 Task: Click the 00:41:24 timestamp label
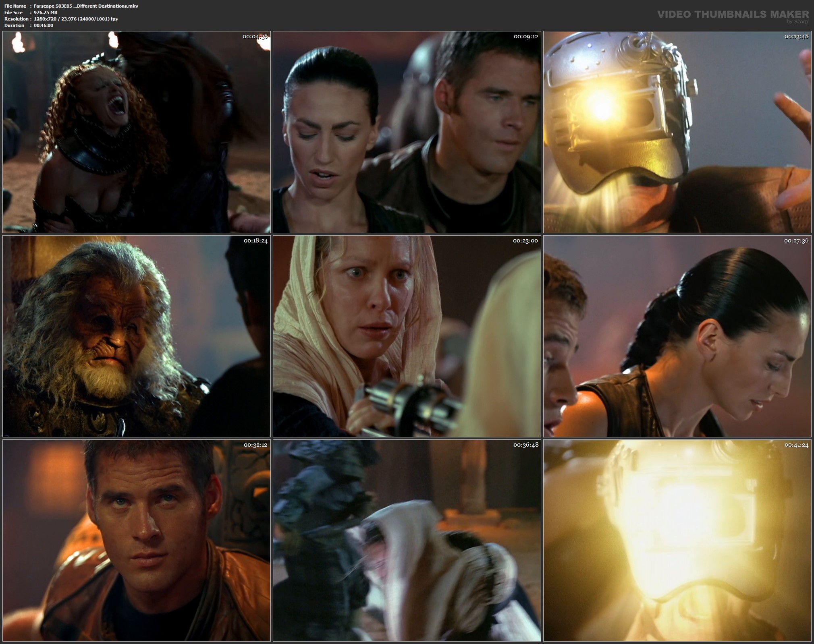pos(796,445)
